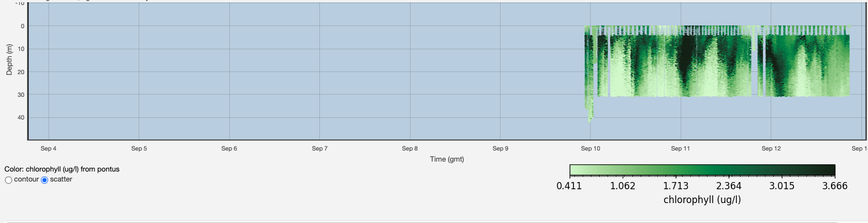Click the 'Time (gmt)' axis label
Image resolution: width=868 pixels, height=223 pixels.
(x=447, y=159)
